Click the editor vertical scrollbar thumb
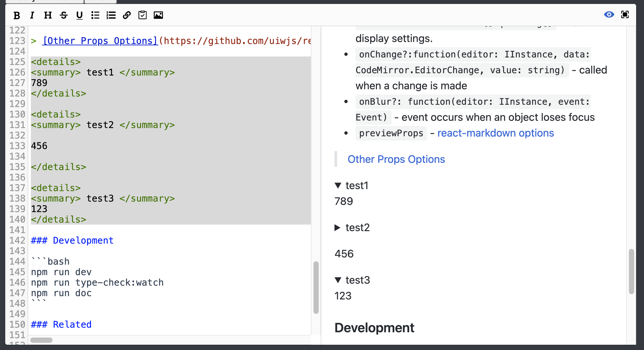The image size is (644, 350). click(316, 287)
